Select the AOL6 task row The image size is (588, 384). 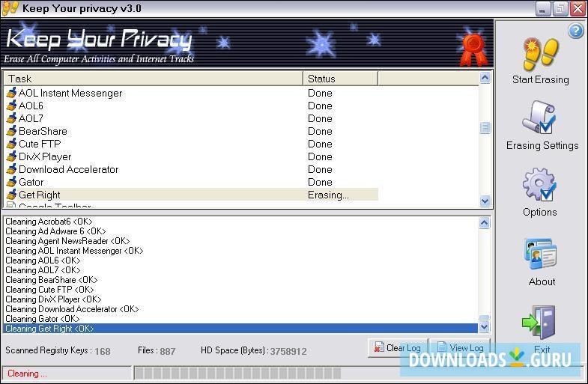coord(191,106)
